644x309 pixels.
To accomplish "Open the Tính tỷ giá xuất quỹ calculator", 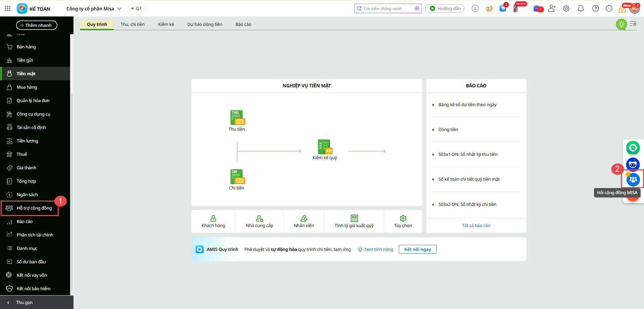I will (354, 221).
